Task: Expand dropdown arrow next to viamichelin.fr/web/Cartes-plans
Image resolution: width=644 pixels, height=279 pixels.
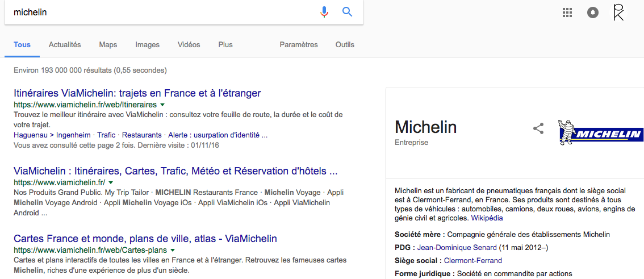Action: coord(173,251)
